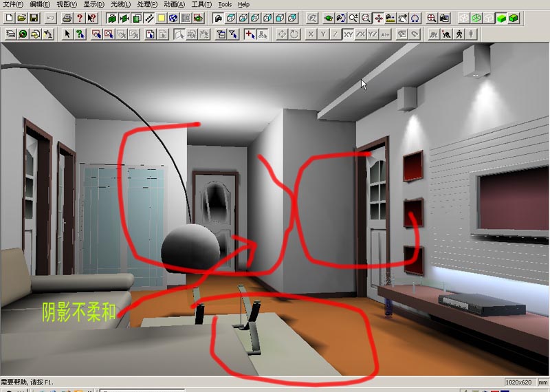
Task: Toggle the Z axis constraint button
Action: (335, 34)
